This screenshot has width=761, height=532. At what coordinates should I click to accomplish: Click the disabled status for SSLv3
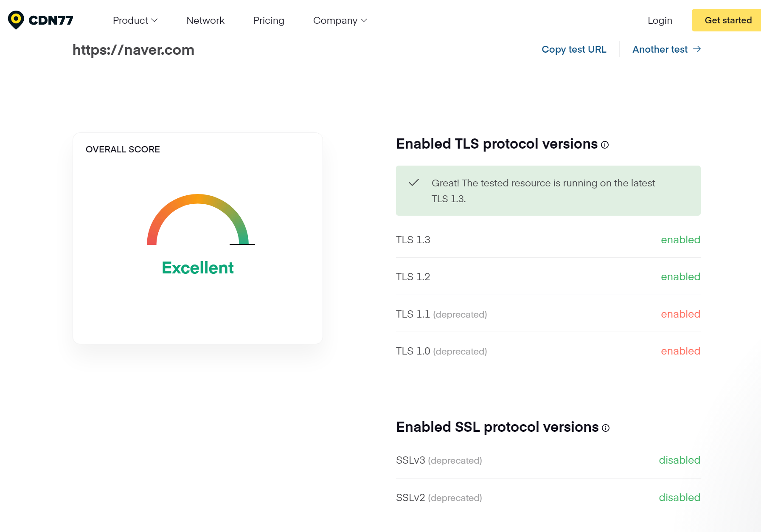pos(680,460)
